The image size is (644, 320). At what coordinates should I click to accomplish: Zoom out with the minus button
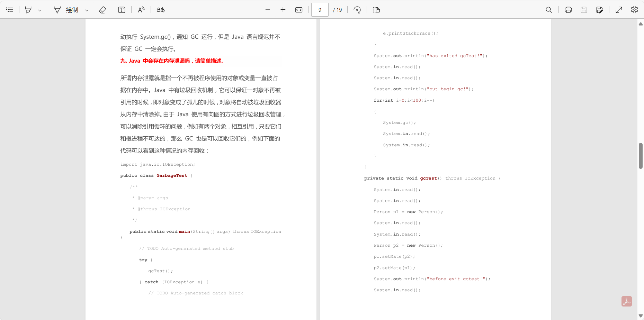268,10
